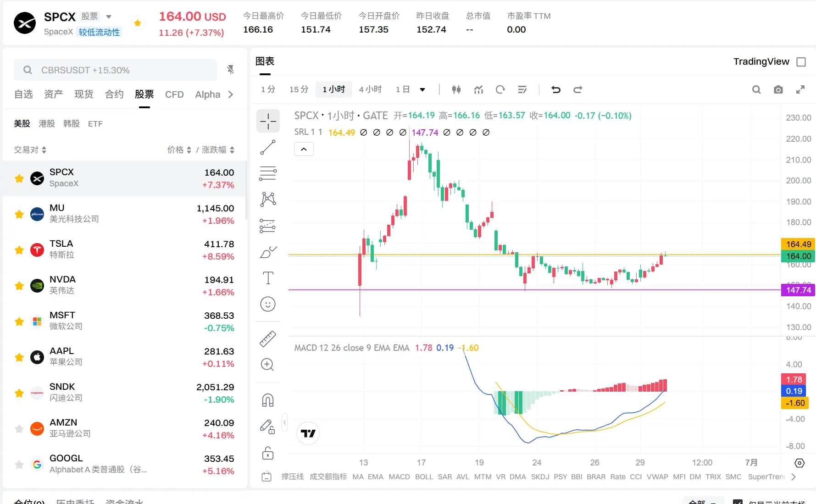Open the indicators menu in chart toolbar
The image size is (816, 504).
tap(478, 89)
